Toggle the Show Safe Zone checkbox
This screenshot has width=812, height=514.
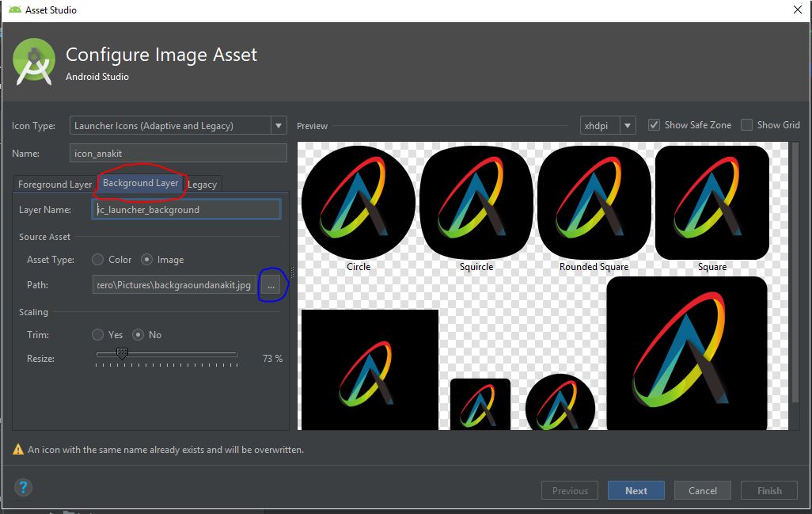tap(654, 125)
